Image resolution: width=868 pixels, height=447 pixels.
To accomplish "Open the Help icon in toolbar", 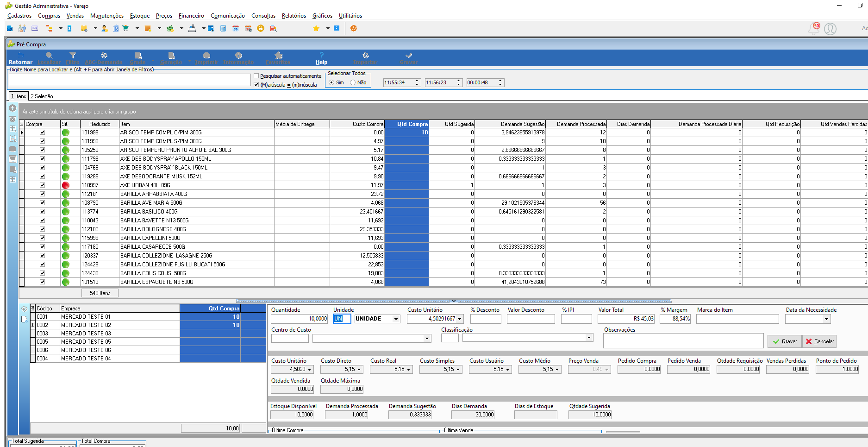I will [x=321, y=58].
